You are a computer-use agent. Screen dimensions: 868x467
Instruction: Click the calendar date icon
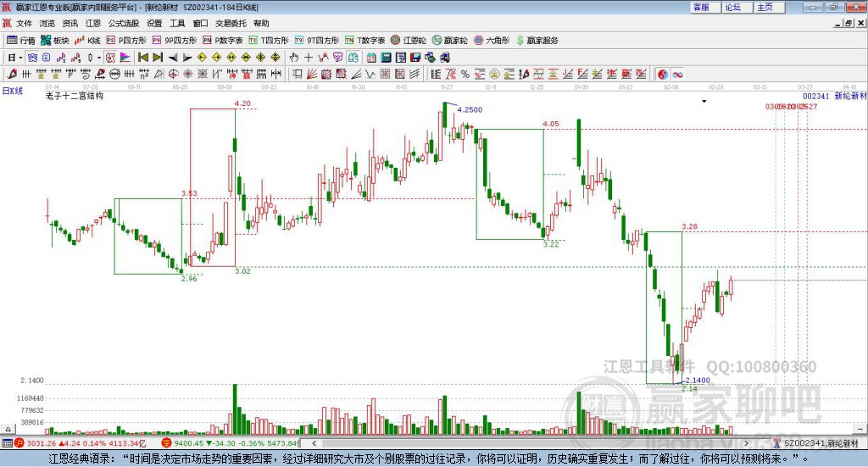click(371, 57)
